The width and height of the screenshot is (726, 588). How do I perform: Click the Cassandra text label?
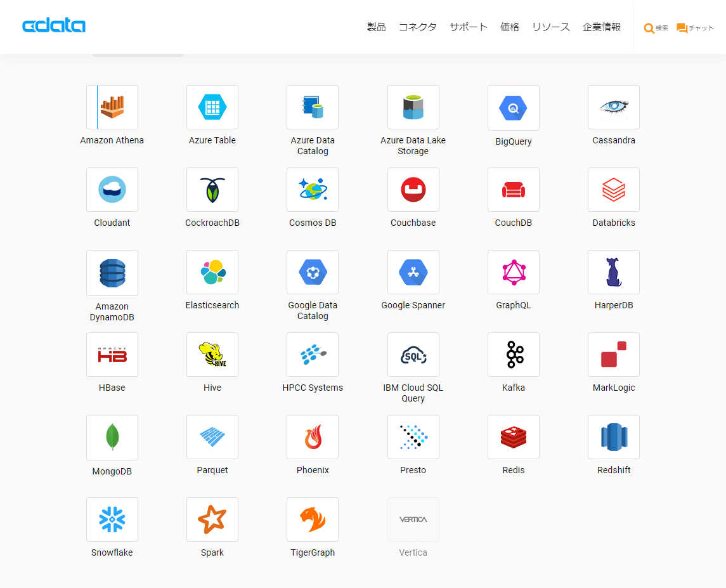pos(614,140)
